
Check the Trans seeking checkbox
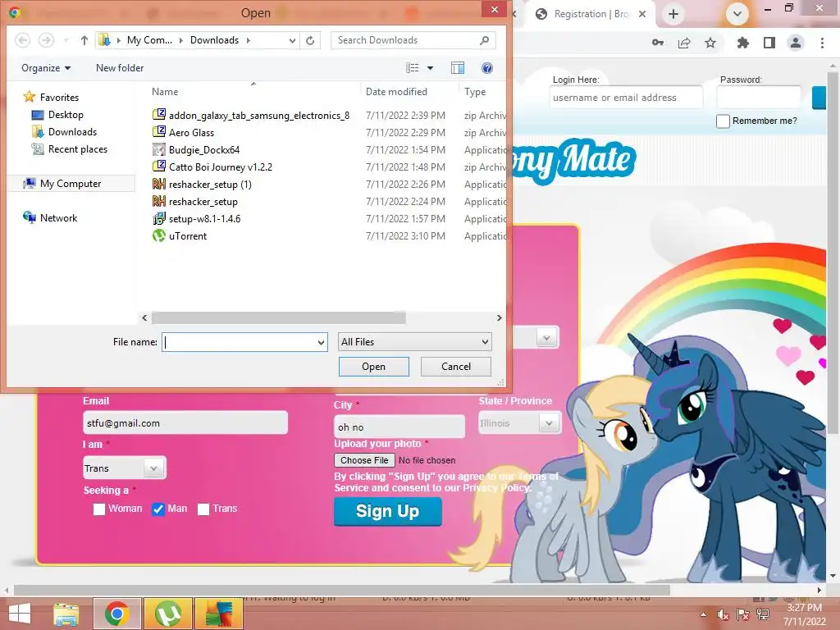point(203,509)
